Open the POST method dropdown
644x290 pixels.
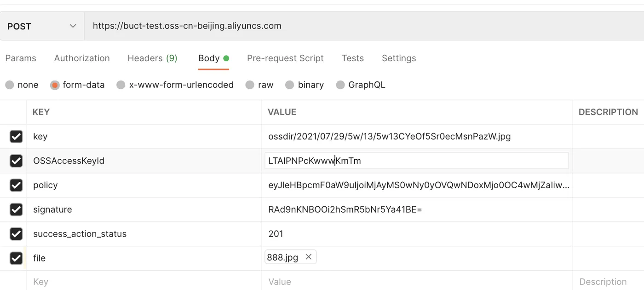(x=42, y=26)
